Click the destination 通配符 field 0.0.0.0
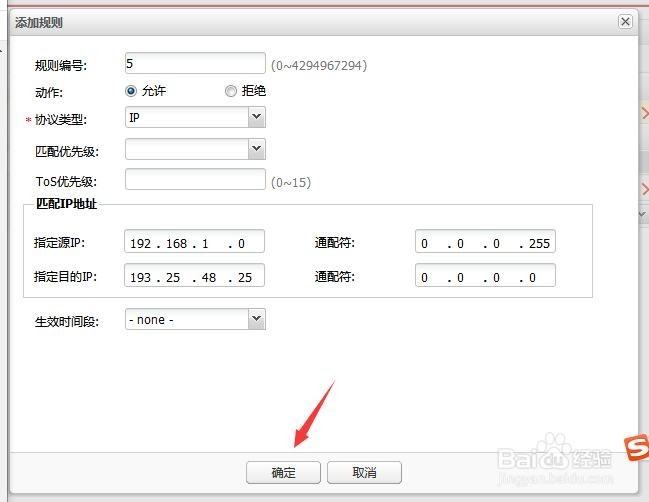 485,275
